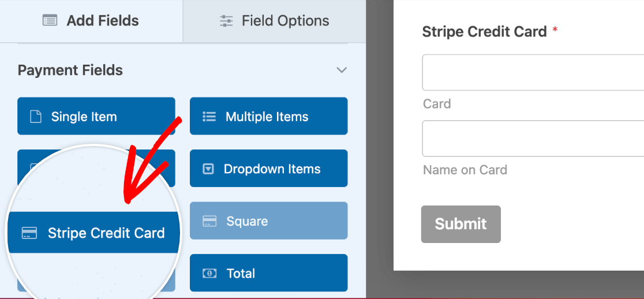Image resolution: width=644 pixels, height=299 pixels.
Task: Click the card icon on the Square field
Action: (x=209, y=221)
